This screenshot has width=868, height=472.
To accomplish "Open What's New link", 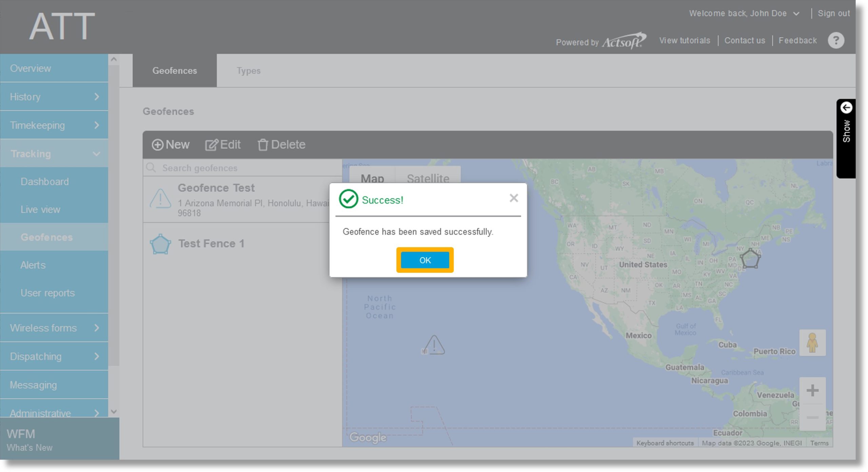I will pos(29,448).
